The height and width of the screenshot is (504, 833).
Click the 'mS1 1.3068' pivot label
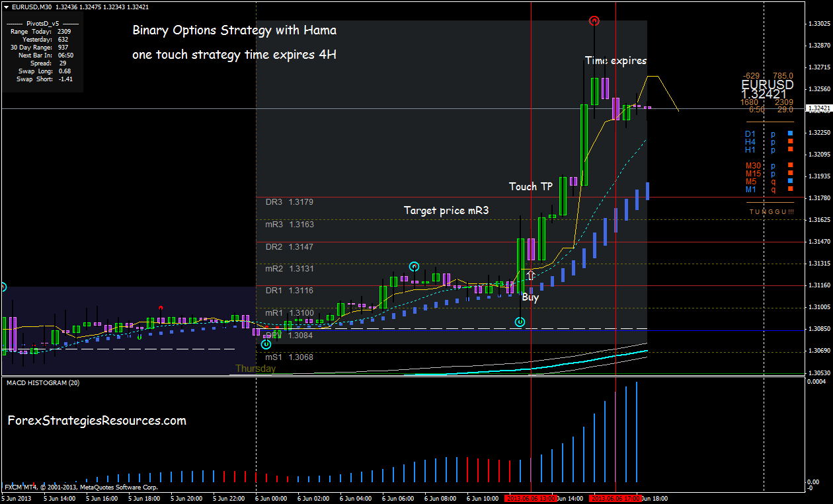pos(290,357)
